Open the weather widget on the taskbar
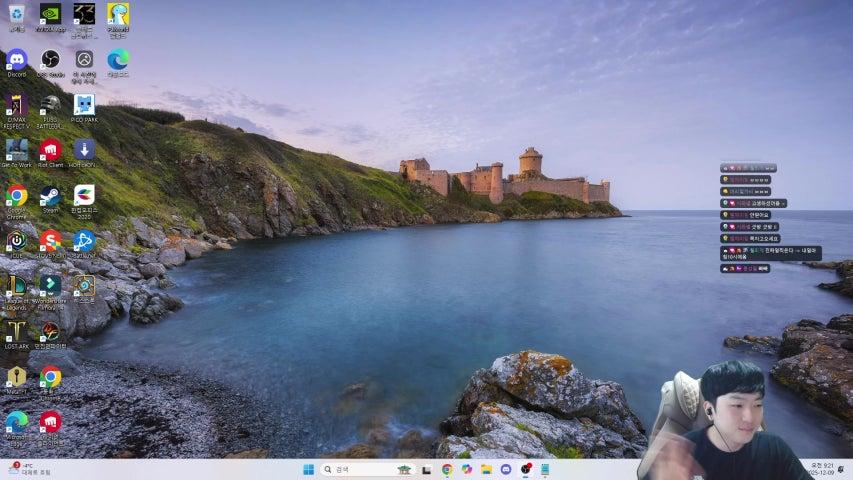 click(x=30, y=469)
